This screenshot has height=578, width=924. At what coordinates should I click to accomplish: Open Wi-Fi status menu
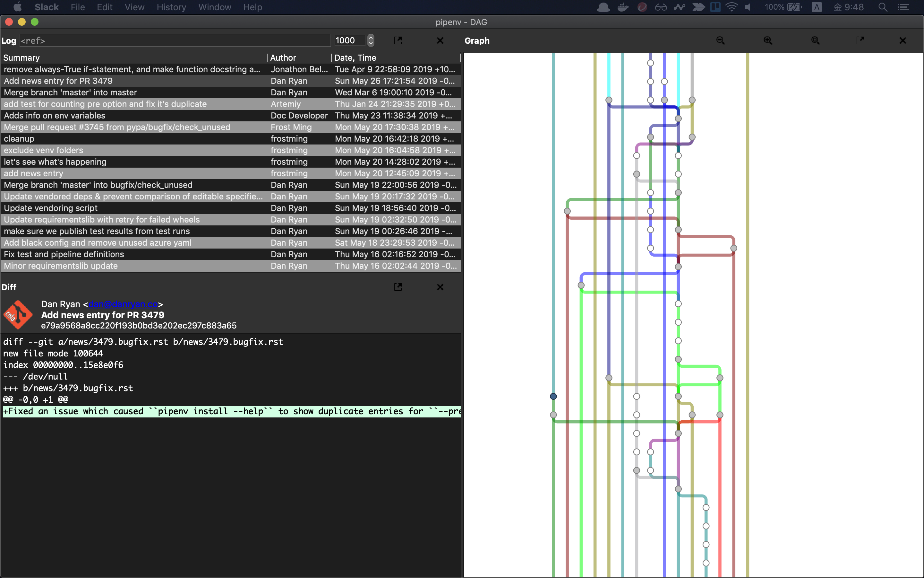731,7
